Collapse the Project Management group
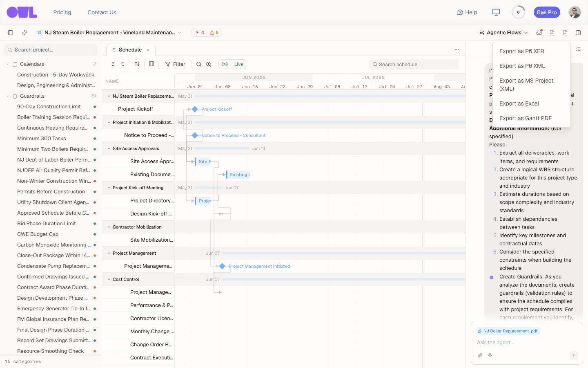The width and height of the screenshot is (588, 368). [x=109, y=253]
